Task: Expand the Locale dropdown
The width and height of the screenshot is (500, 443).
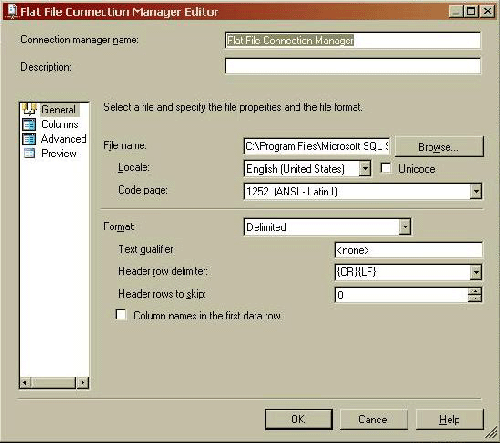Action: [365, 168]
